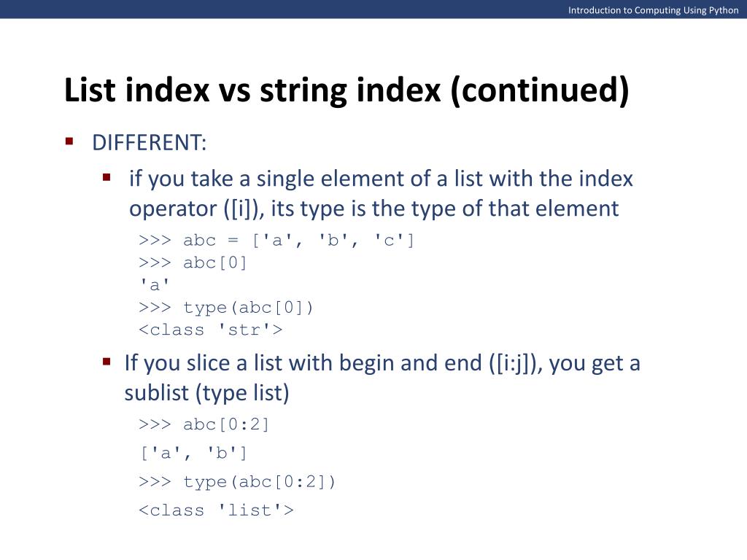Click the red bullet before 'if you take a single element'
The width and height of the screenshot is (747, 560).
[x=107, y=178]
